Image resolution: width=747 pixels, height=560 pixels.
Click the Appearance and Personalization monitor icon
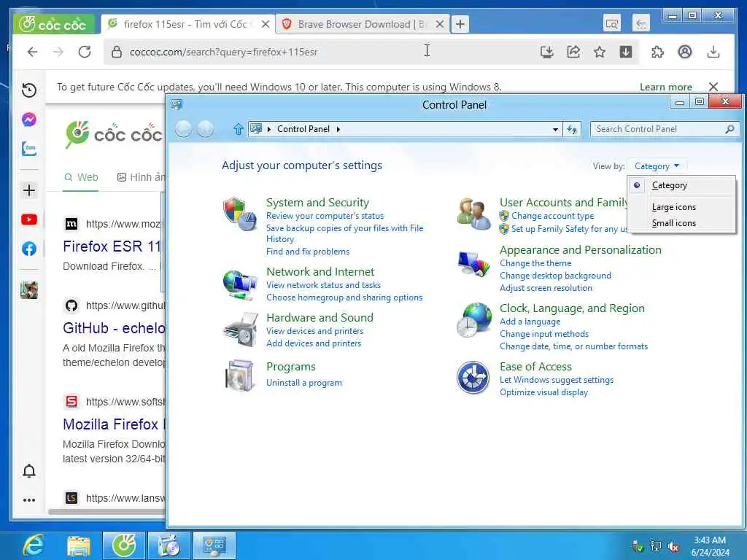473,263
